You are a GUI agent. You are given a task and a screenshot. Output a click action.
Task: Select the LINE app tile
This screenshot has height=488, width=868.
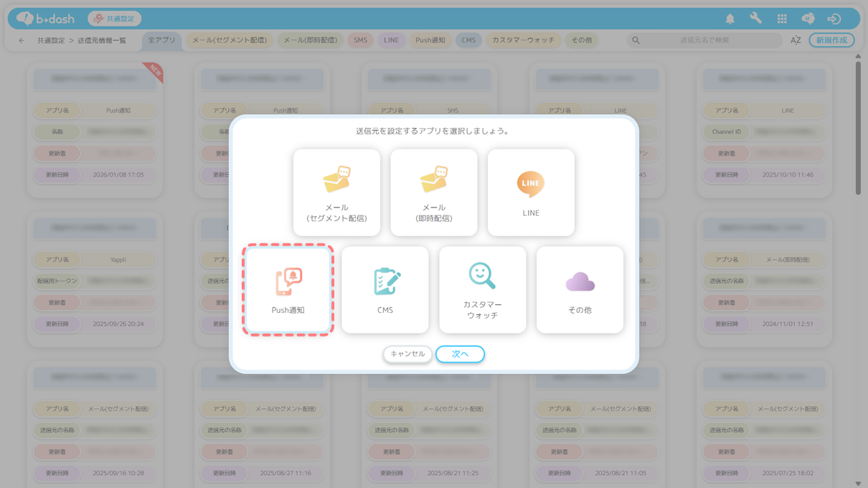[x=531, y=192]
